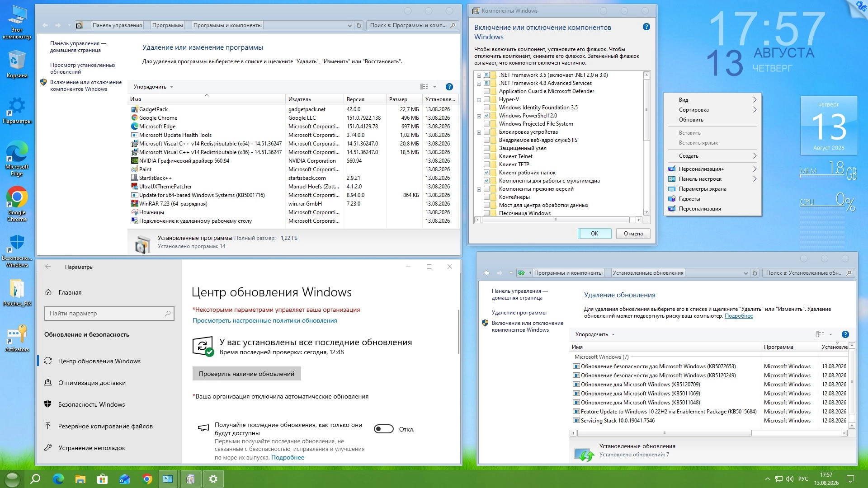
Task: Choose Обновить in the desktop context menu
Action: point(712,120)
